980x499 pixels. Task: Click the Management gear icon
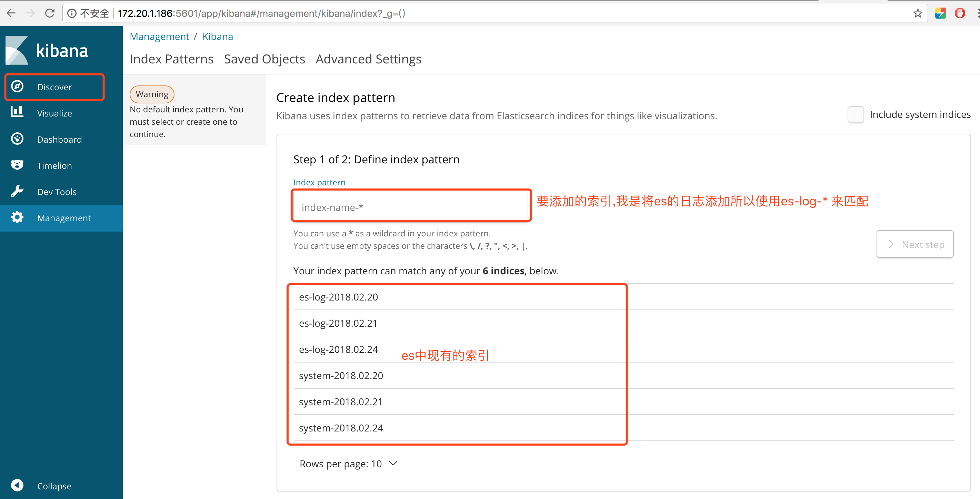pyautogui.click(x=17, y=217)
